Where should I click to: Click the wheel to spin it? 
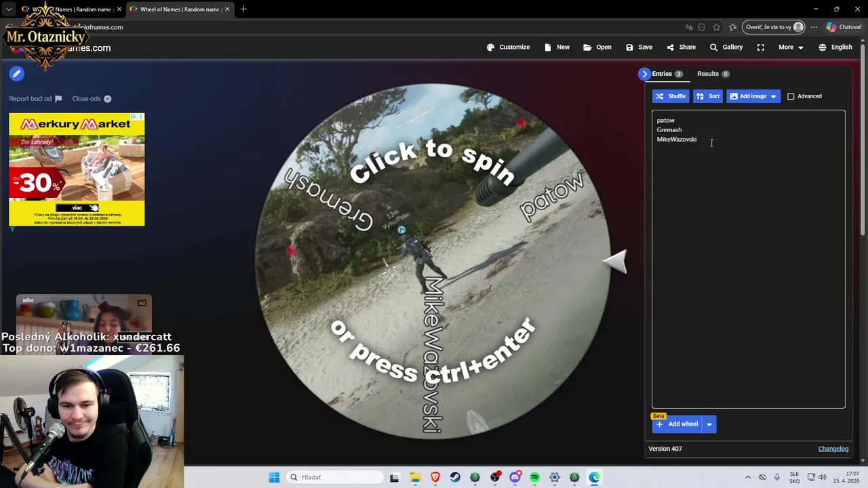432,262
